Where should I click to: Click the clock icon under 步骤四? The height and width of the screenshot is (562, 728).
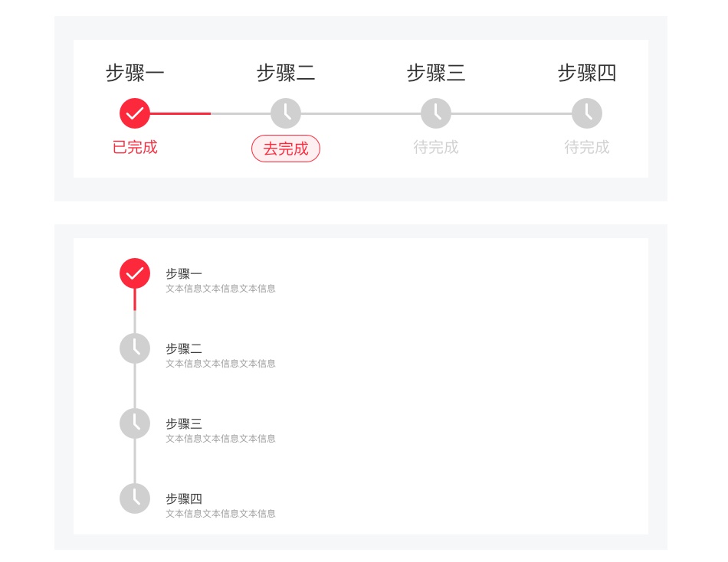point(588,113)
